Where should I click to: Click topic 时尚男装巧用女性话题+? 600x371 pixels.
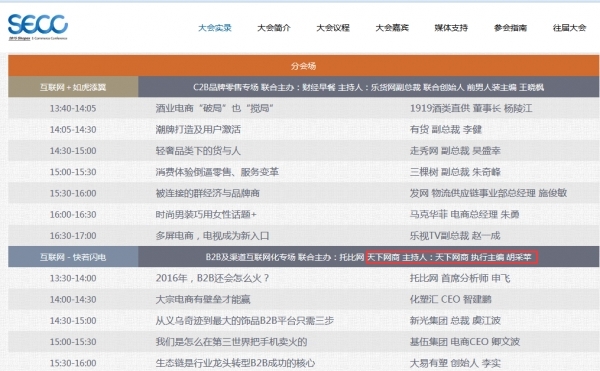pyautogui.click(x=206, y=215)
